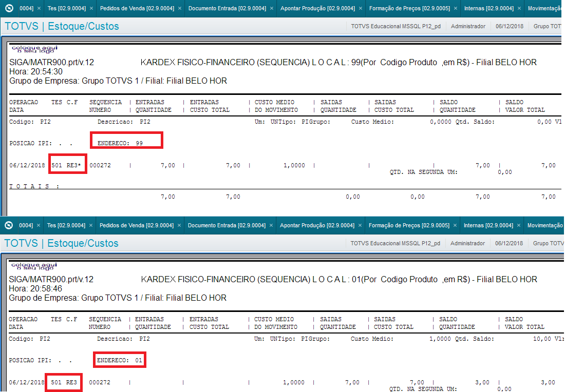This screenshot has height=392, width=565.
Task: Click 'Codigo: PI2' in the LOCAL 99 report
Action: [x=30, y=122]
